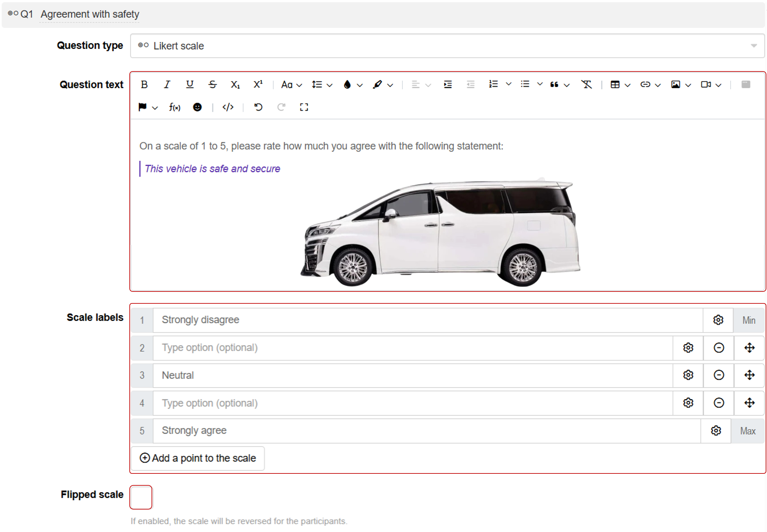767x532 pixels.
Task: Select the italic formatting icon
Action: click(167, 84)
